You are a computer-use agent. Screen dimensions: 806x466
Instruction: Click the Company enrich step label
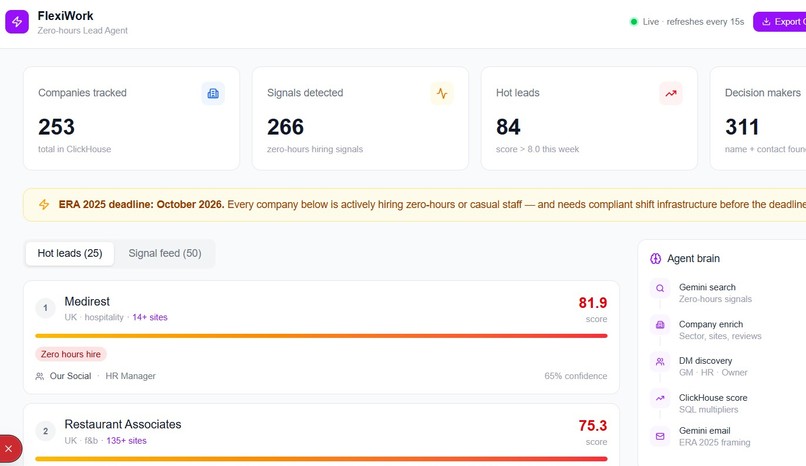(711, 324)
